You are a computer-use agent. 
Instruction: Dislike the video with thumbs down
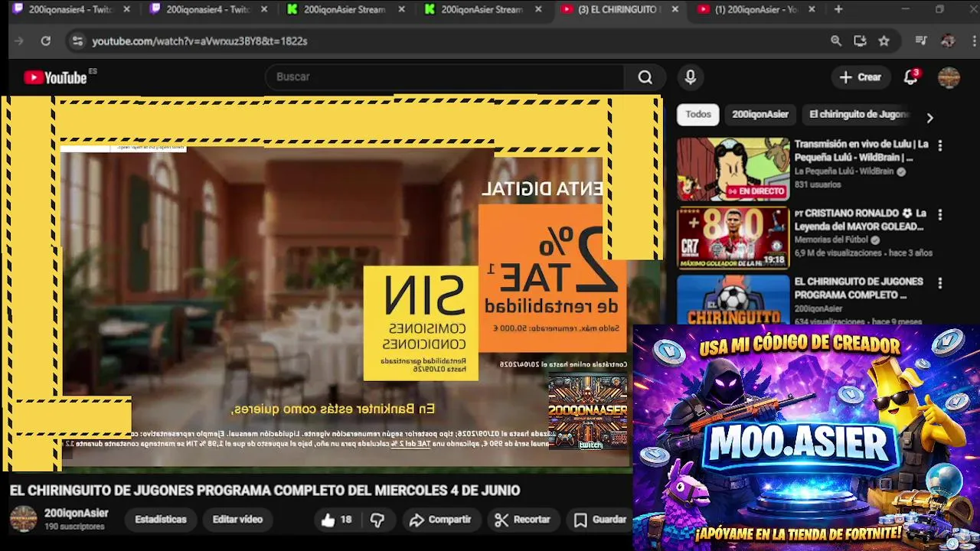point(377,520)
